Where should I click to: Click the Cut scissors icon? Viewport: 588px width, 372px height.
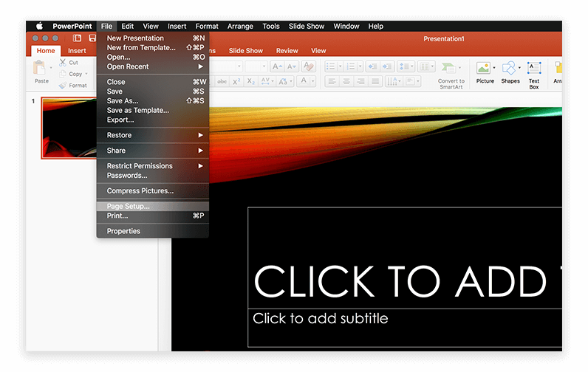(64, 63)
